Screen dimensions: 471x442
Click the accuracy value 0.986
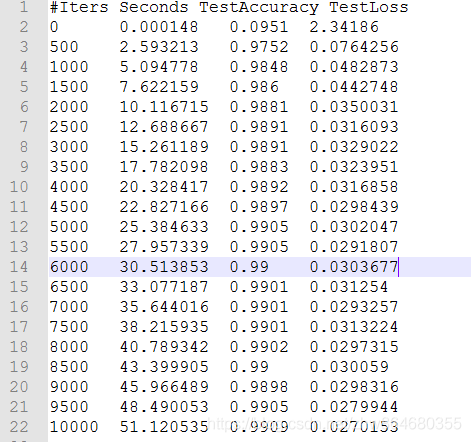[254, 87]
